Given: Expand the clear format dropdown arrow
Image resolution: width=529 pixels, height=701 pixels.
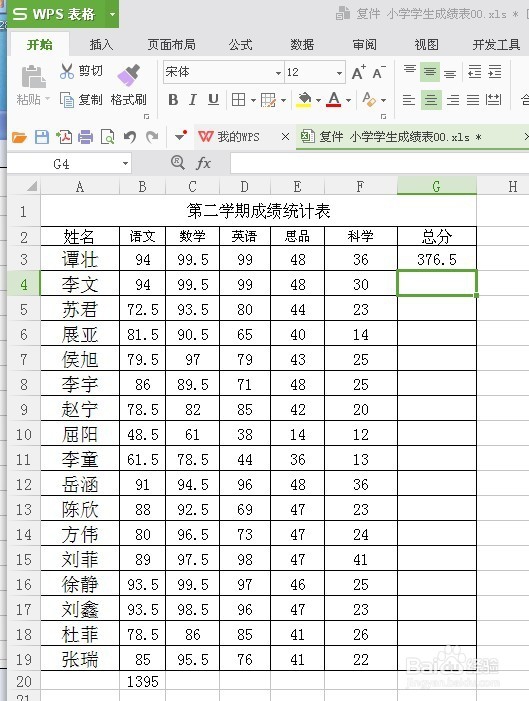Looking at the screenshot, I should click(x=383, y=100).
